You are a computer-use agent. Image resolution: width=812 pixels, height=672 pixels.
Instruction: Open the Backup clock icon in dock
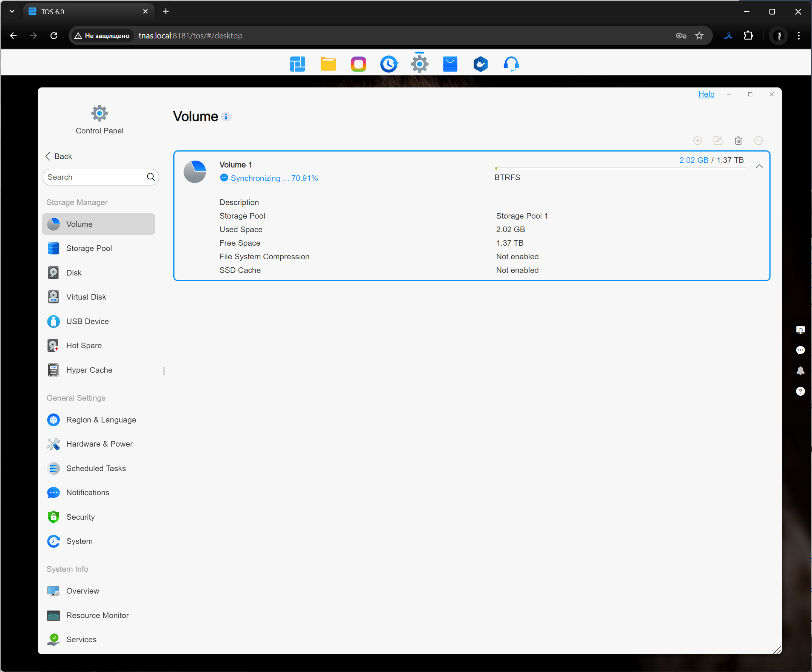click(389, 64)
